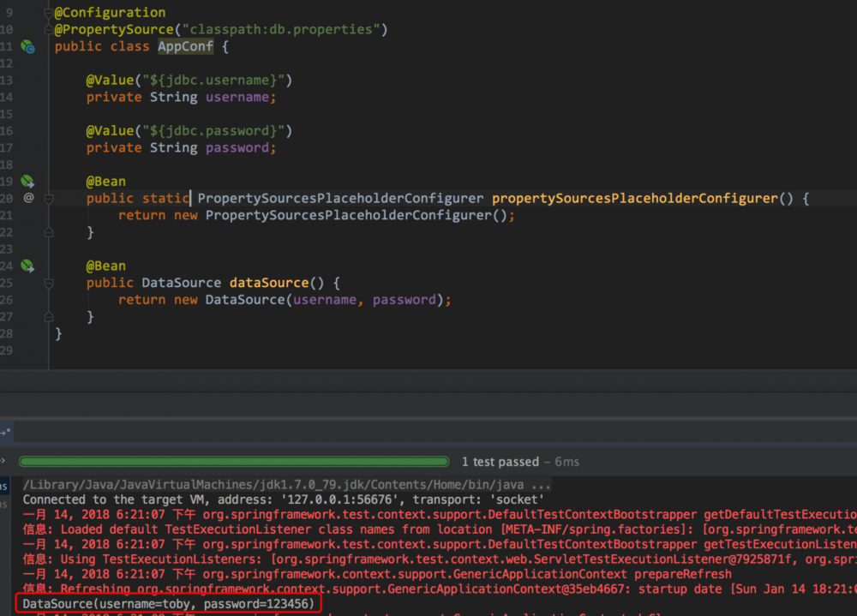
Task: Select the second test entry in results tree
Action: [x=3, y=504]
